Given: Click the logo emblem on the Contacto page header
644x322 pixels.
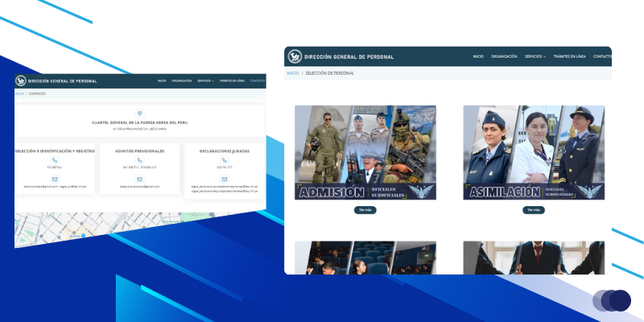Looking at the screenshot, I should tap(21, 81).
